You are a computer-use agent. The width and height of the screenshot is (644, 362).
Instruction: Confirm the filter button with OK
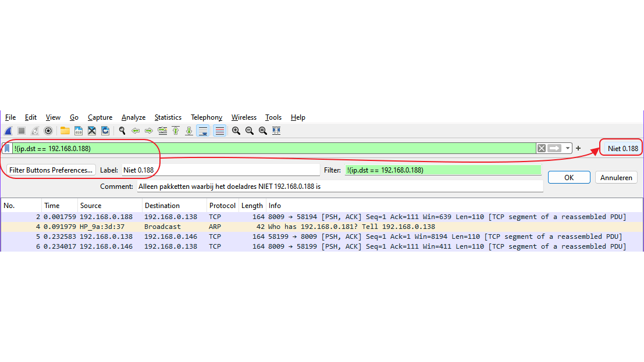coord(569,177)
